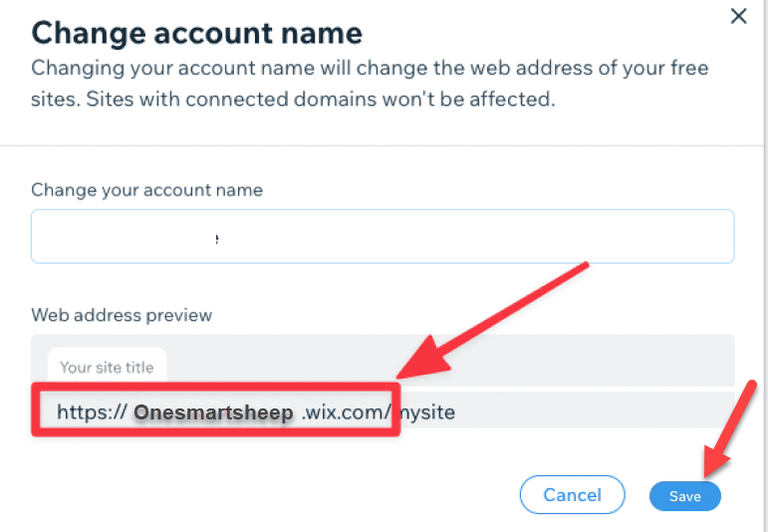Click the preview address bar right of mysite
The height and width of the screenshot is (532, 768).
tap(595, 410)
